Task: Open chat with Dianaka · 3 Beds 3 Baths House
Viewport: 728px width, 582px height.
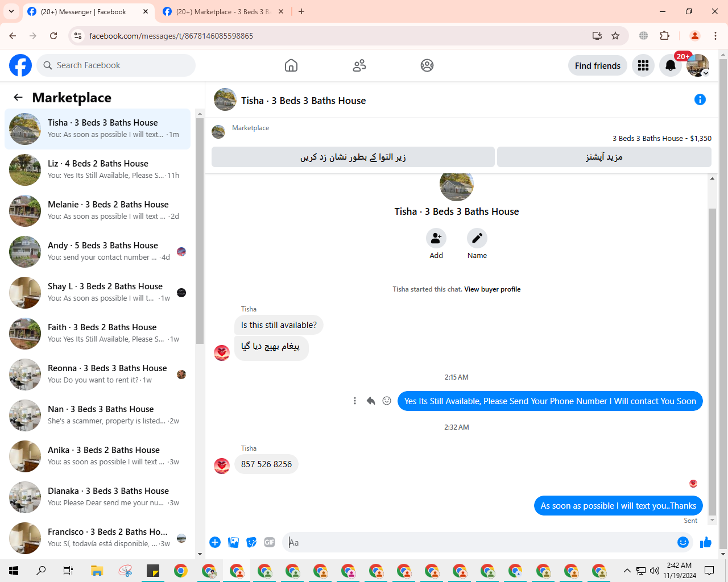Action: click(98, 497)
